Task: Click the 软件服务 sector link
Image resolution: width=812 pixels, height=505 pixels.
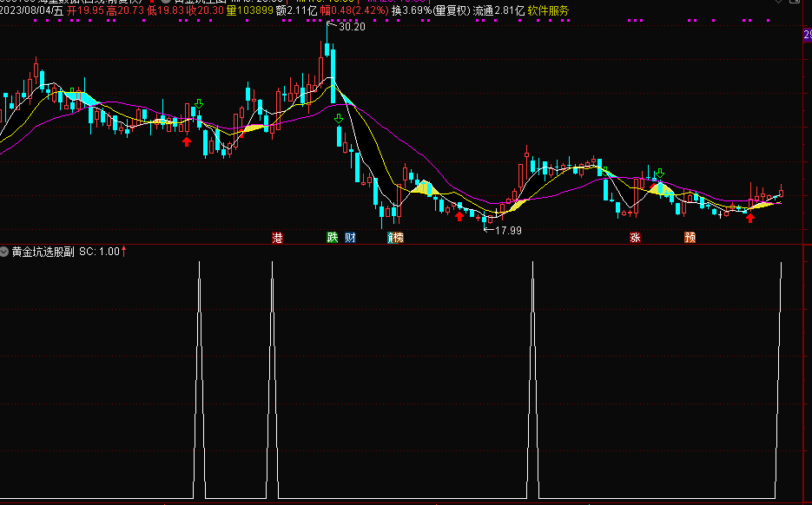Action: [x=548, y=10]
